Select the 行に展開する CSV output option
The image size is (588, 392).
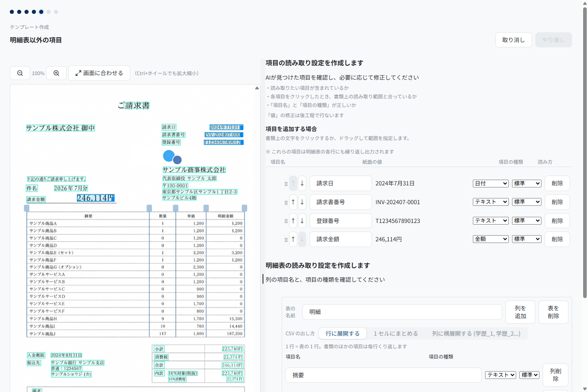point(343,334)
